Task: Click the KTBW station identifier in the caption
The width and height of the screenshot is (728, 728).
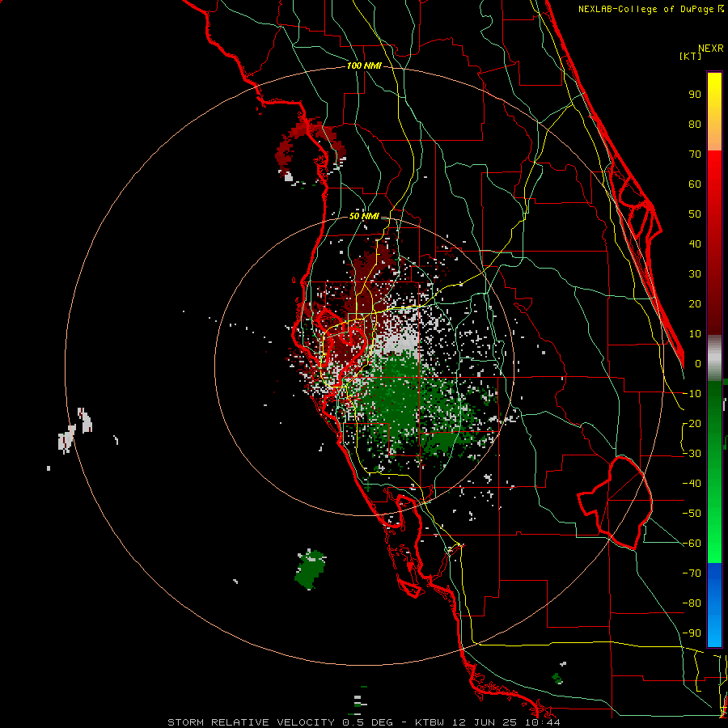Action: coord(430,722)
